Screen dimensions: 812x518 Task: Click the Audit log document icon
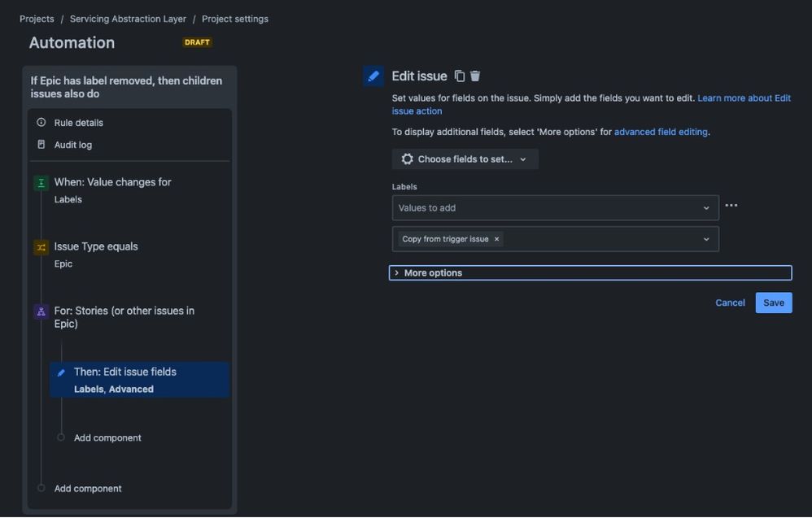point(41,144)
